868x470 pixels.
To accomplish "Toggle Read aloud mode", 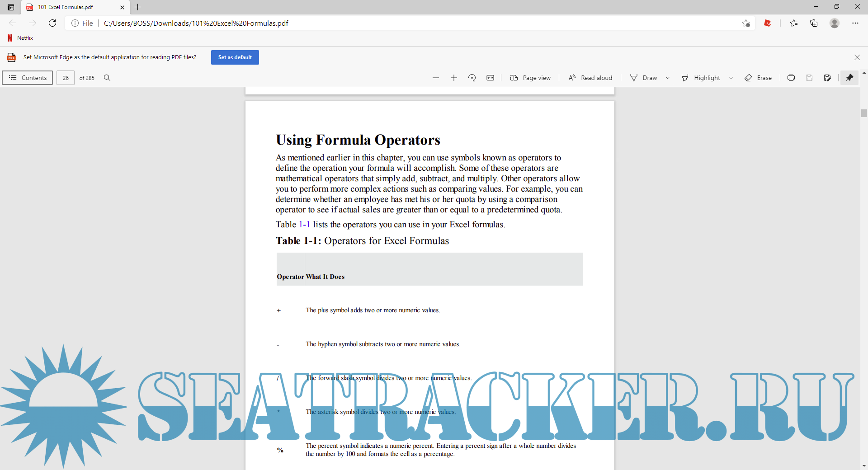I will (x=590, y=78).
